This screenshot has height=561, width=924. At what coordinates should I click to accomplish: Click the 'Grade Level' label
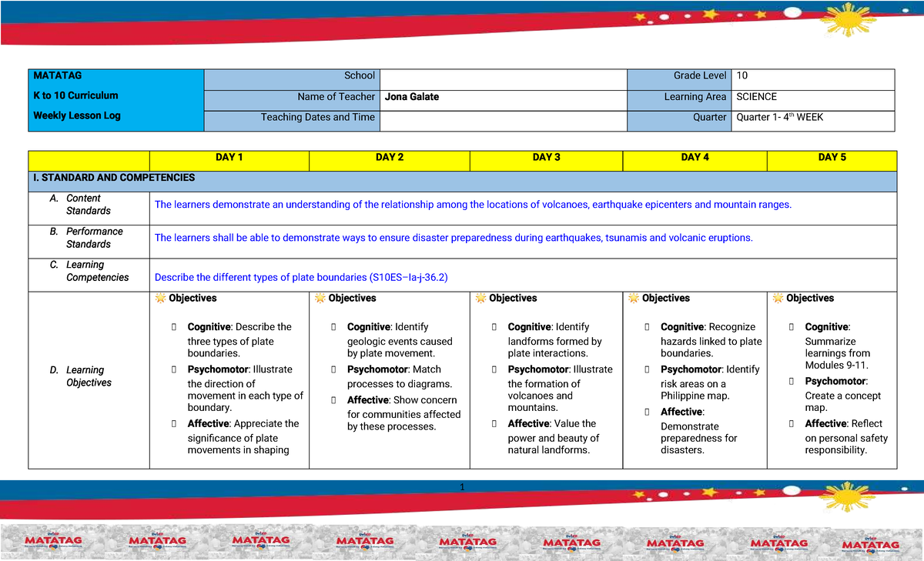click(x=700, y=75)
